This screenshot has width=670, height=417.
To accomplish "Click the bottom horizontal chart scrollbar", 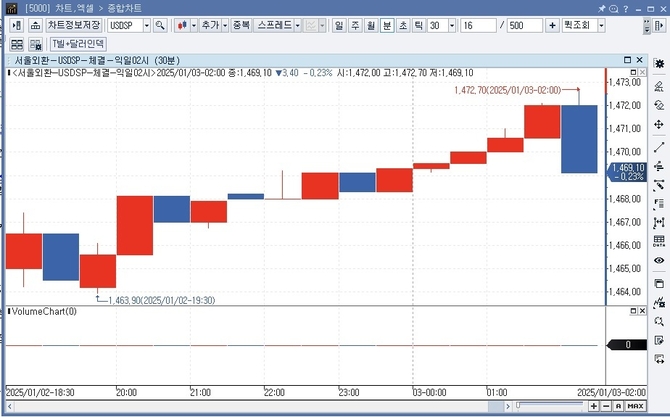I will (x=550, y=406).
